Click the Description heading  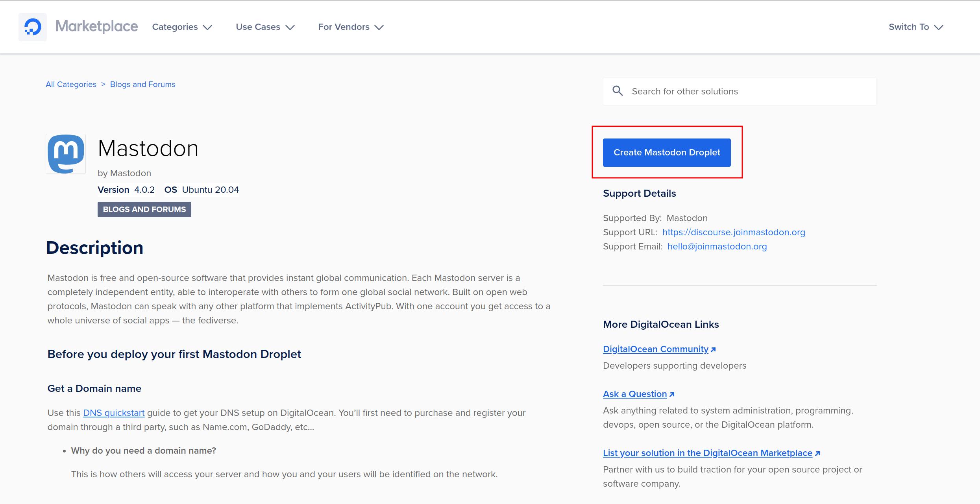pos(94,248)
